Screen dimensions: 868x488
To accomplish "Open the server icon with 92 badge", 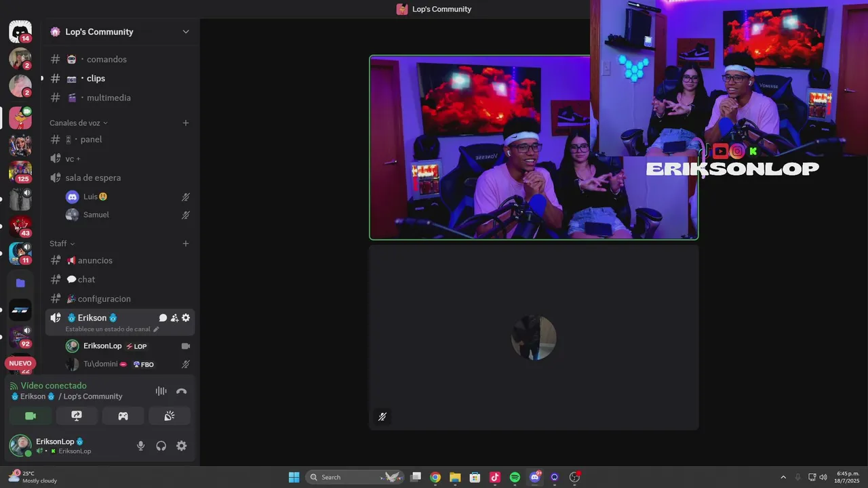I will point(20,337).
